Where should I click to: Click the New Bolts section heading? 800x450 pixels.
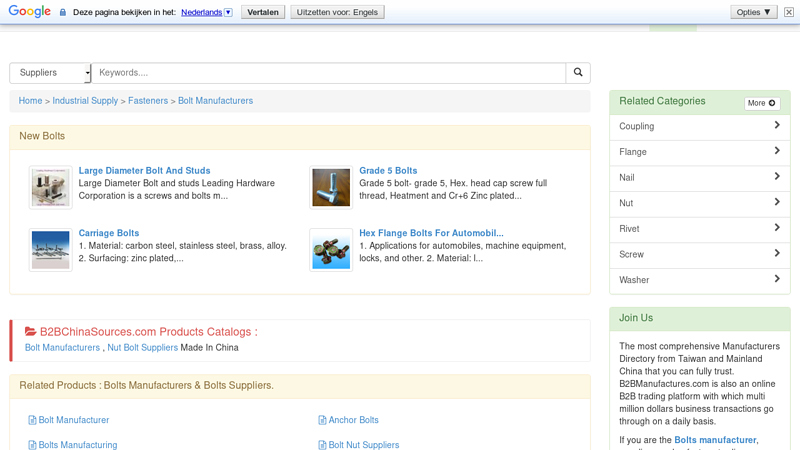[42, 136]
